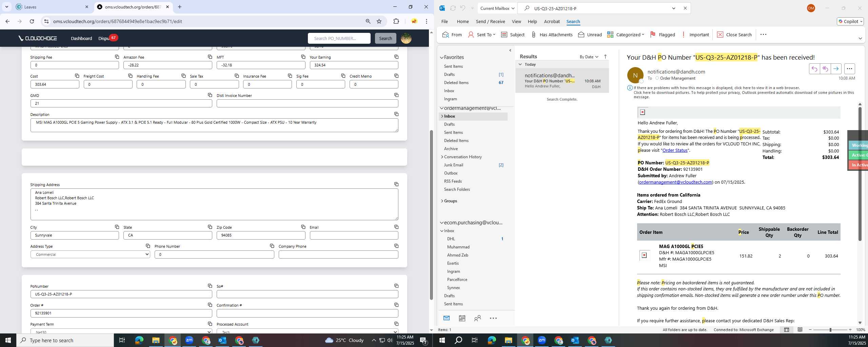This screenshot has height=347, width=868.
Task: Copy the PoNumber field icon
Action: (x=210, y=286)
